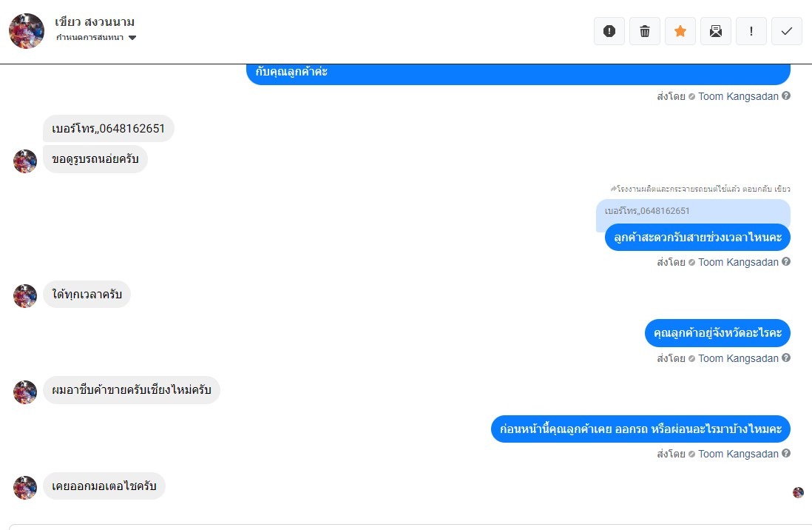
Task: Mark conversation unread via envelope icon
Action: click(x=716, y=31)
